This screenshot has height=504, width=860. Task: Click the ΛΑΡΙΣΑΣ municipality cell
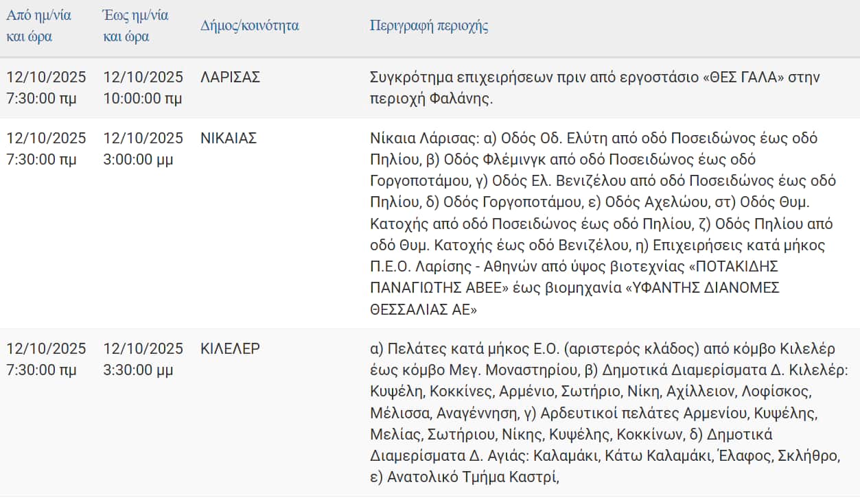(x=230, y=77)
